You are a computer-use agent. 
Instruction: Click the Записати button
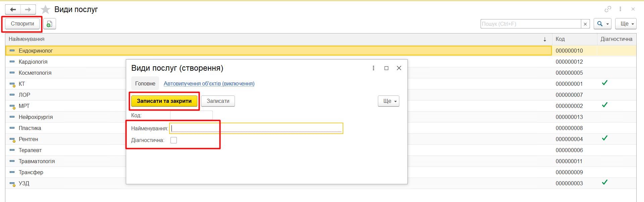click(x=218, y=101)
